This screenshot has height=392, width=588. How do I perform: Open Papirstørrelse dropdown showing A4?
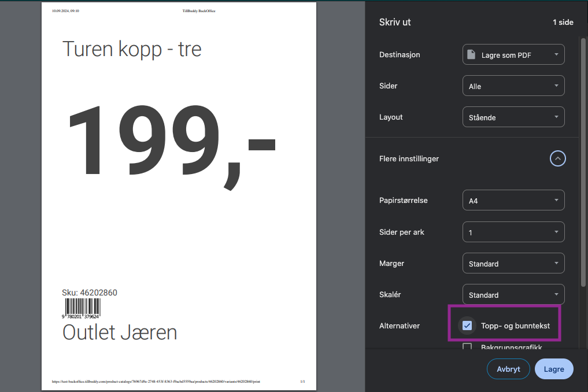click(513, 200)
